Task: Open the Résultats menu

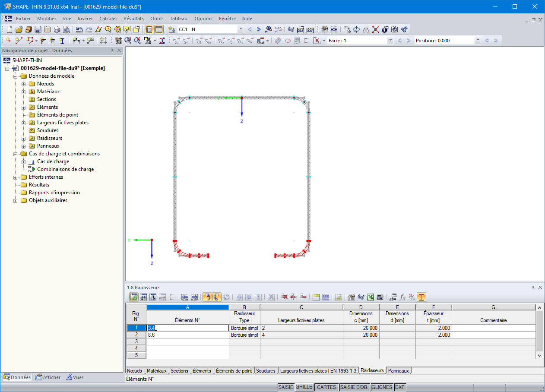Action: (134, 19)
